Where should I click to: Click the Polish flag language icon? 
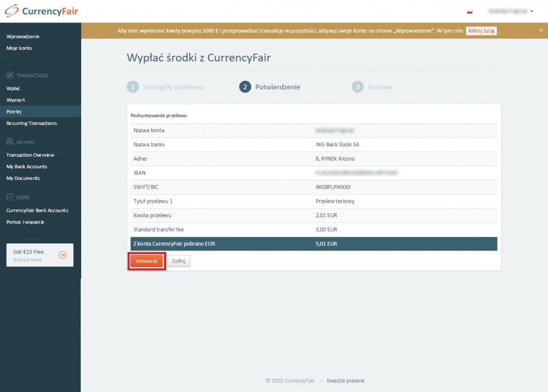click(470, 11)
